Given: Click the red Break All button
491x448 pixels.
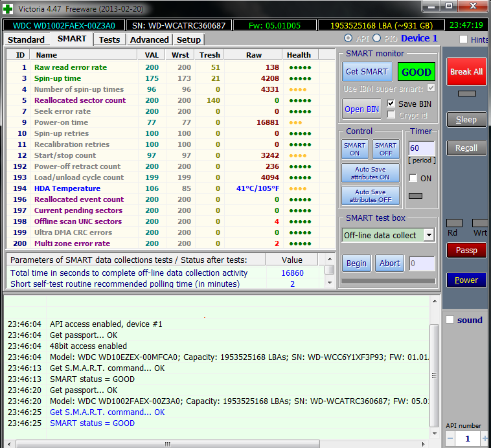Looking at the screenshot, I should pos(466,72).
